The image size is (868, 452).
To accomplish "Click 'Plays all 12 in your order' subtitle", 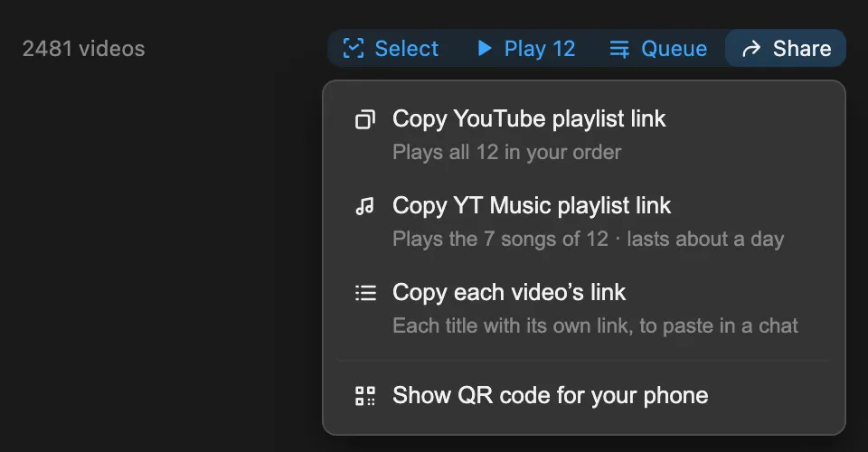I will [507, 152].
